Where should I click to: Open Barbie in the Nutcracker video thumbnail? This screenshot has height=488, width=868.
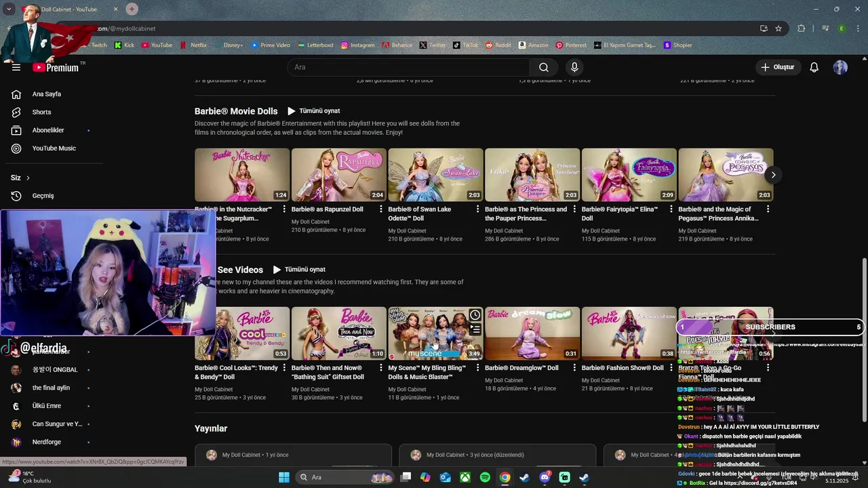click(242, 175)
